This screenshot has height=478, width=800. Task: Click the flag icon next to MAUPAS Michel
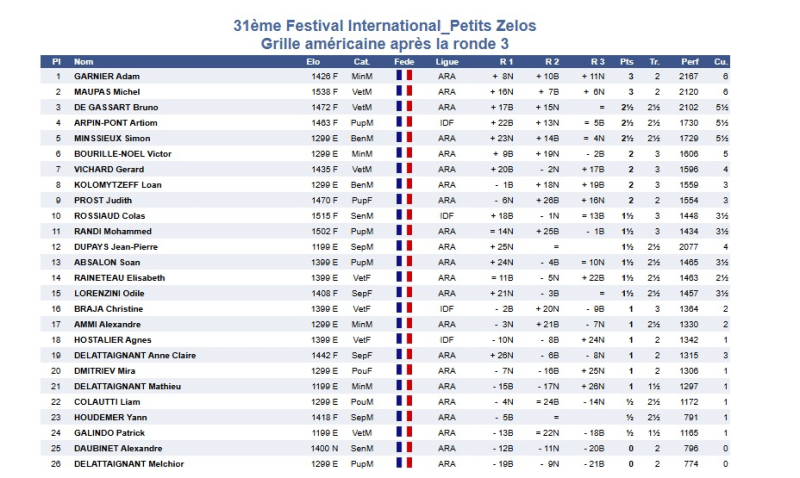[x=404, y=91]
